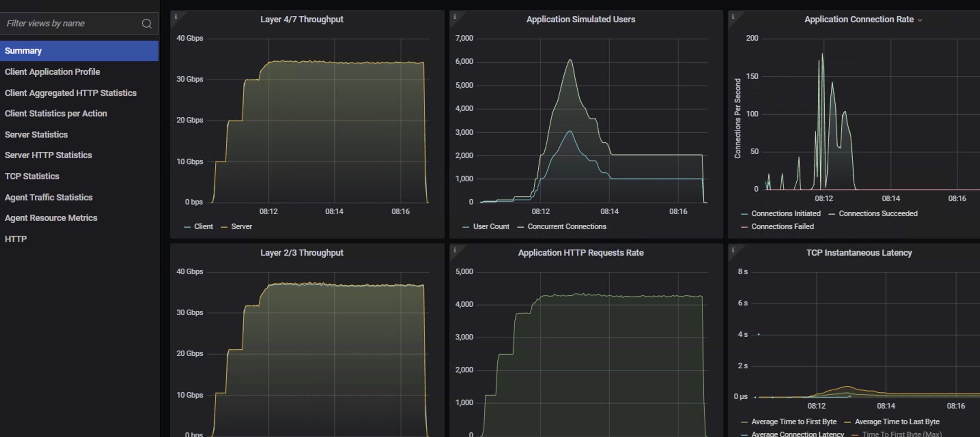
Task: Toggle the User Count legend series
Action: [491, 227]
